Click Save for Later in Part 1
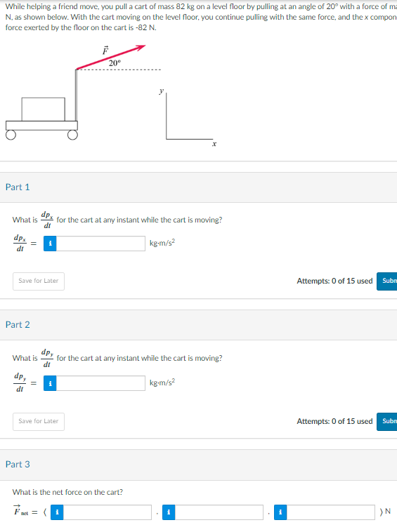Viewport: 397px width, 532px height. tap(39, 281)
